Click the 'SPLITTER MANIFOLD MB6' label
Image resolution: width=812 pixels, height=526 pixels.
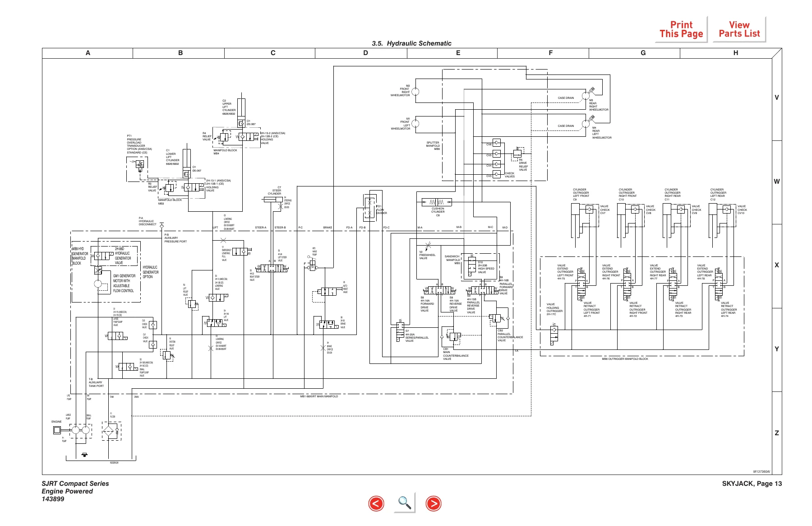433,145
